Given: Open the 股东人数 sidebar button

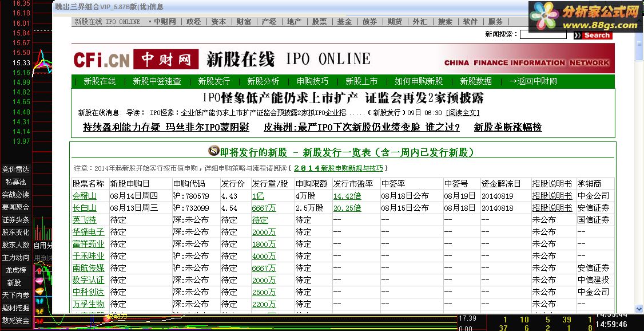Looking at the screenshot, I should (x=15, y=245).
